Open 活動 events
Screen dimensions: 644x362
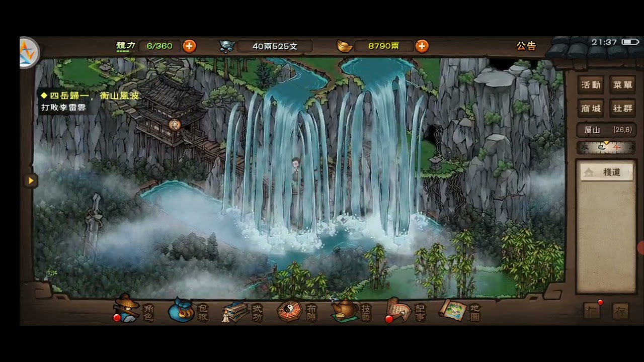tap(591, 85)
